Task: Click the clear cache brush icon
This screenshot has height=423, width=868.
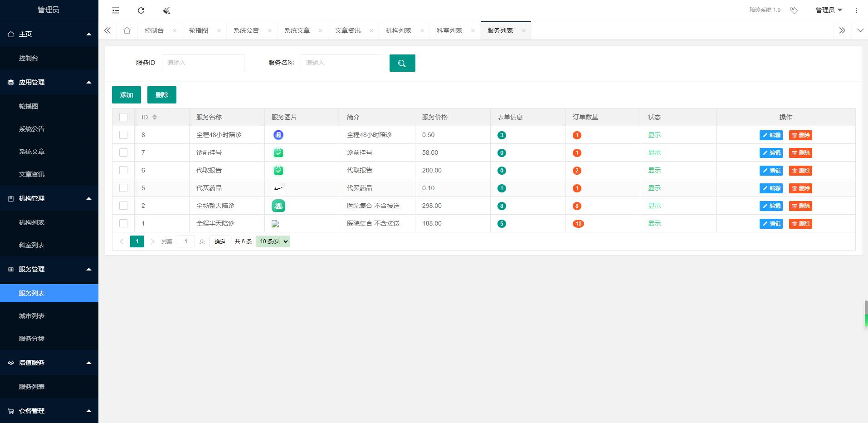Action: (166, 10)
